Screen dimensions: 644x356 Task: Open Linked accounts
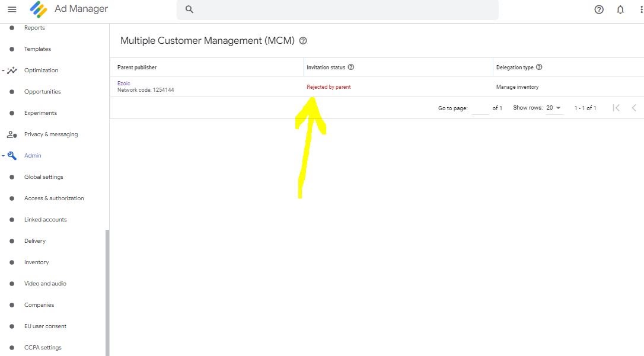pyautogui.click(x=45, y=219)
